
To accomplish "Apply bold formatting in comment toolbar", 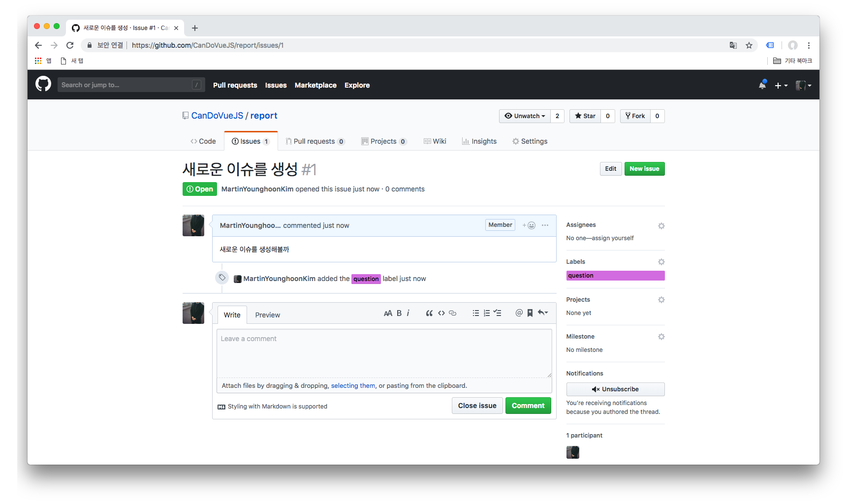I will 399,313.
